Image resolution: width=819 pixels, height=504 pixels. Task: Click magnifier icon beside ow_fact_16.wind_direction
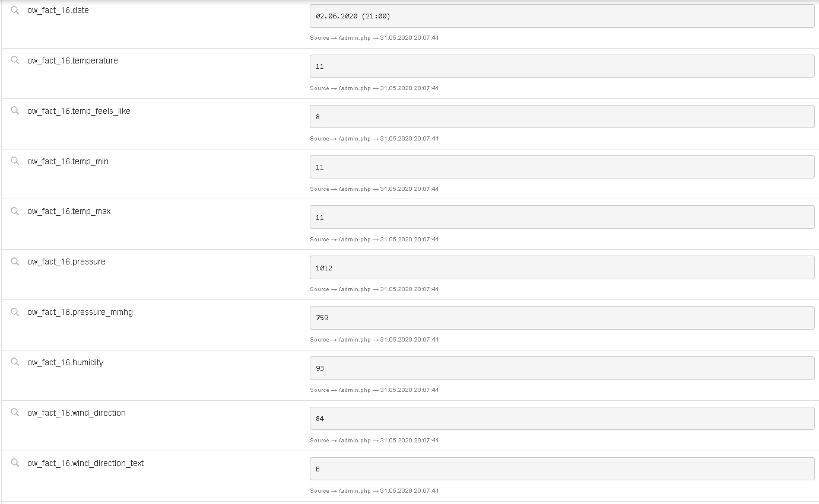click(15, 413)
